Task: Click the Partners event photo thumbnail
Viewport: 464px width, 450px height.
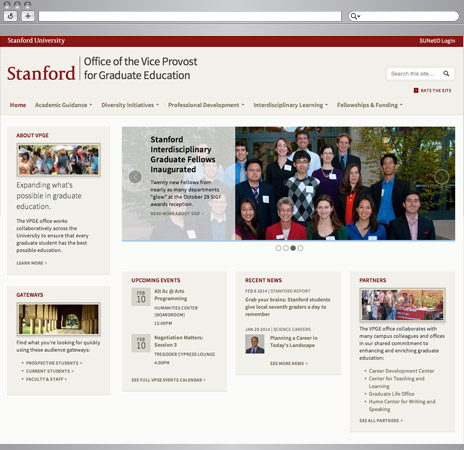Action: 402,305
